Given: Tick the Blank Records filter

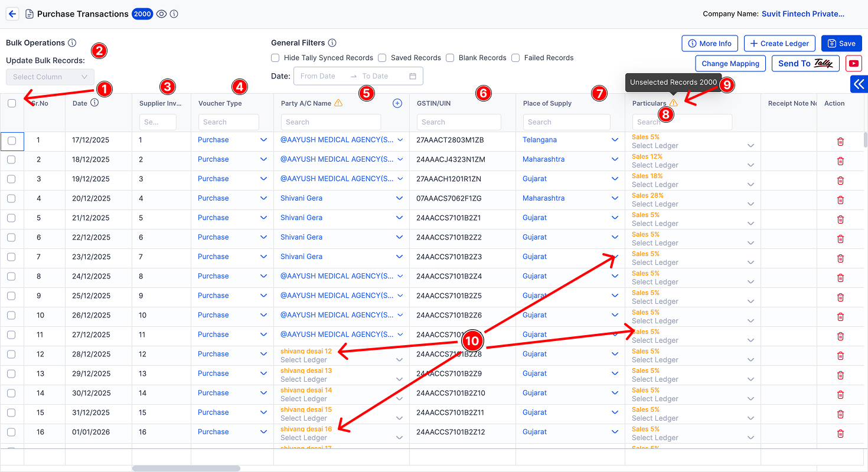Looking at the screenshot, I should [x=450, y=58].
